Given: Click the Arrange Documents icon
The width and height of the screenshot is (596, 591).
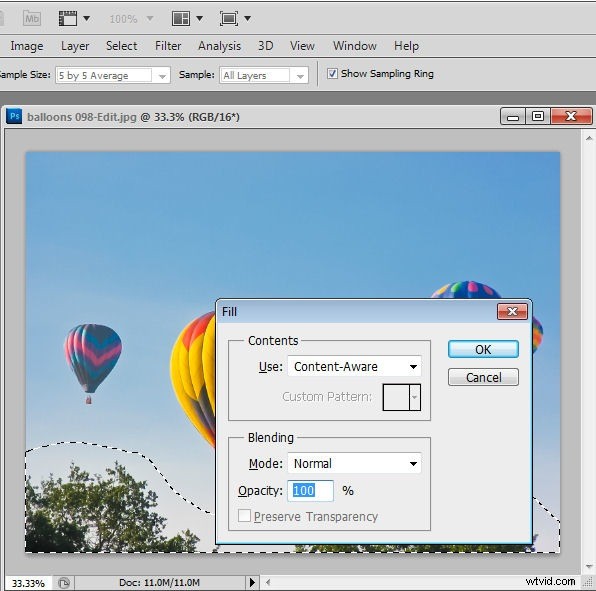Looking at the screenshot, I should pos(181,18).
